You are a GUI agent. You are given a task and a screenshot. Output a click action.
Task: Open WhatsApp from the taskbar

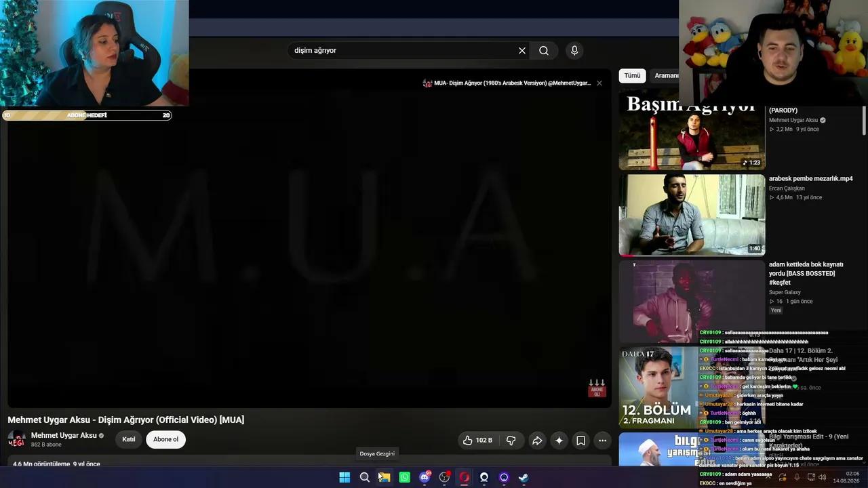point(404,477)
